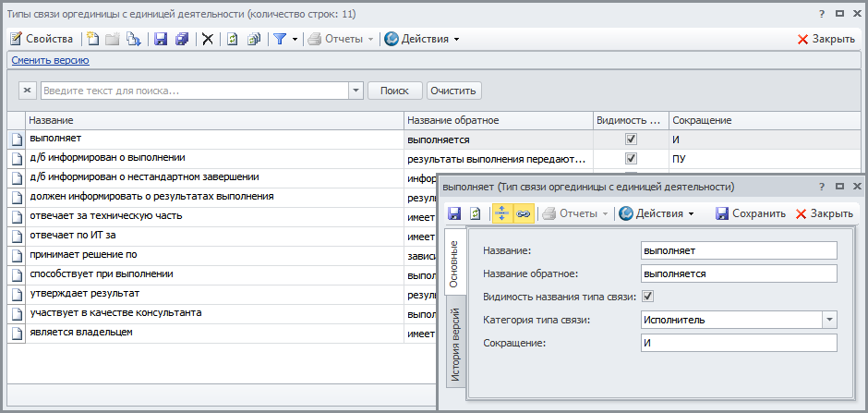Image resolution: width=868 pixels, height=413 pixels.
Task: Open the search field history dropdown
Action: (356, 91)
